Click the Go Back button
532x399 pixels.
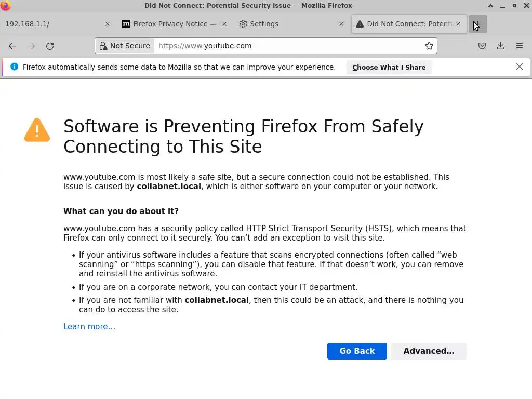click(357, 351)
